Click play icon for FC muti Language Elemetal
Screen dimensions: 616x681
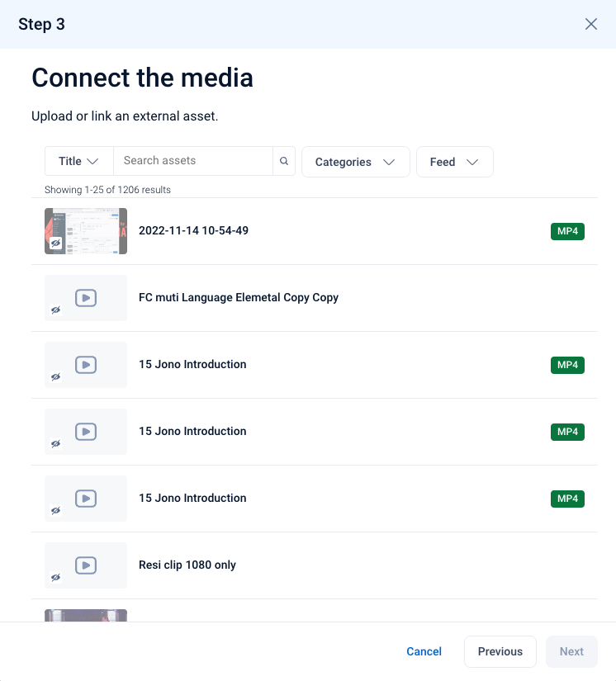(86, 298)
